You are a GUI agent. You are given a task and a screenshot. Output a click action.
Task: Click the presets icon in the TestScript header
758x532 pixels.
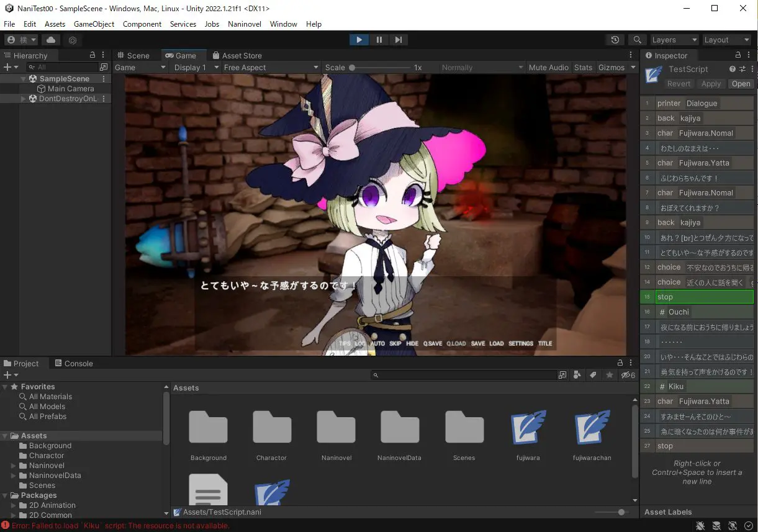742,69
